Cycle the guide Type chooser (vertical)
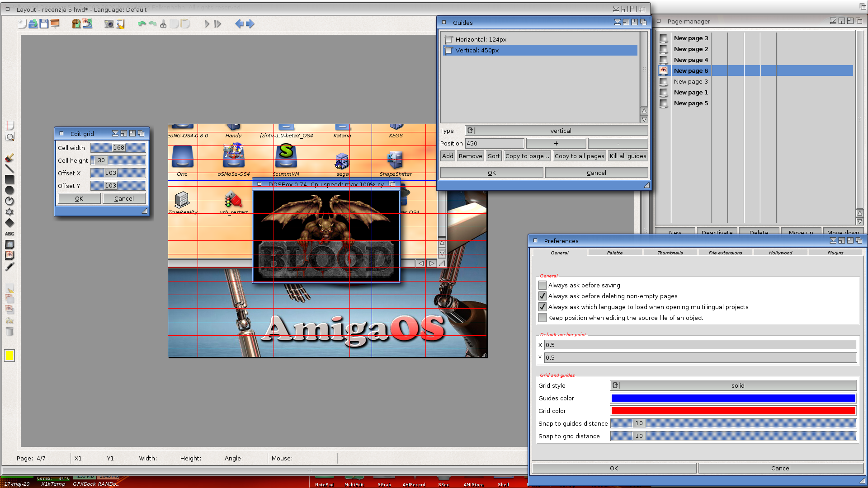The width and height of the screenshot is (868, 488). click(x=557, y=131)
